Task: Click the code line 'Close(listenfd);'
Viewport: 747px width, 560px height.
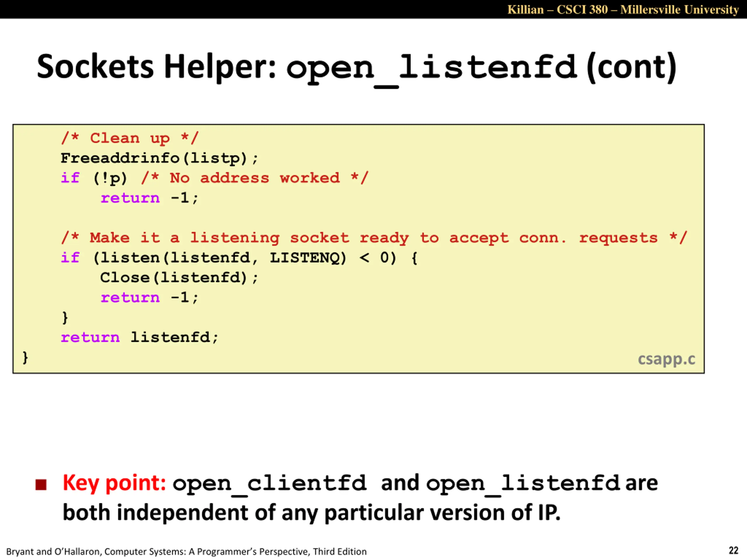Action: [179, 278]
